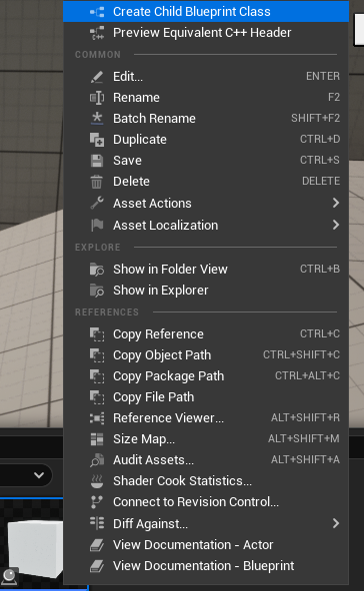Viewport: 364px width, 591px height.
Task: Expand the Diff Against submenu arrow
Action: 336,524
